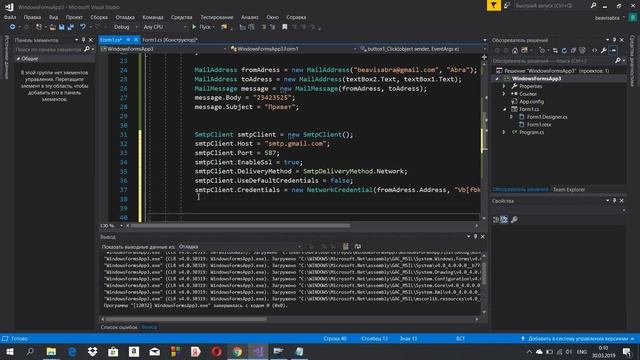
Task: Open Chrome from the Windows taskbar
Action: click(x=237, y=351)
